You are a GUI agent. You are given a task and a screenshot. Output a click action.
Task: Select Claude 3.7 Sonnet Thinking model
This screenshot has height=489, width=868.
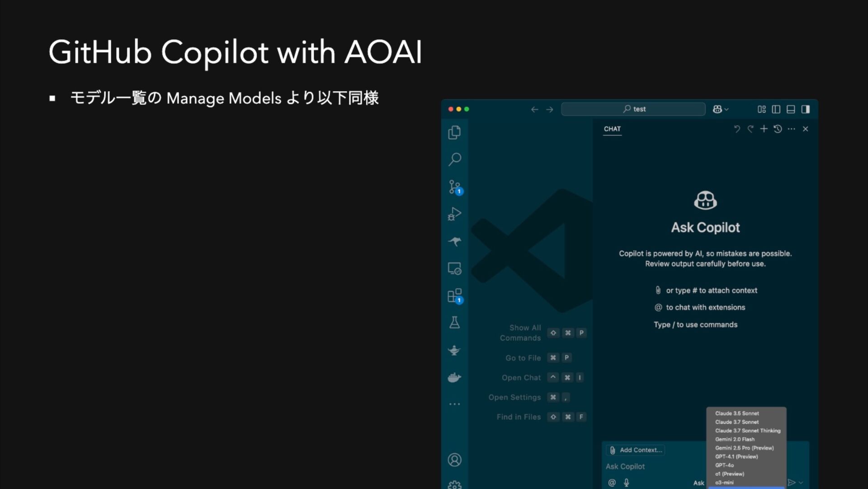[x=747, y=431]
